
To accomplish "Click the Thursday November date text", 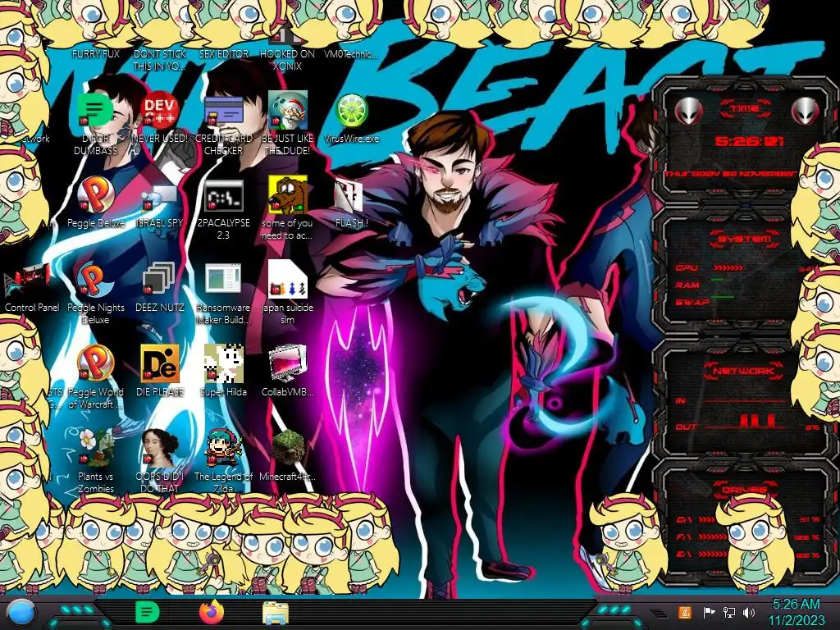I will point(731,174).
